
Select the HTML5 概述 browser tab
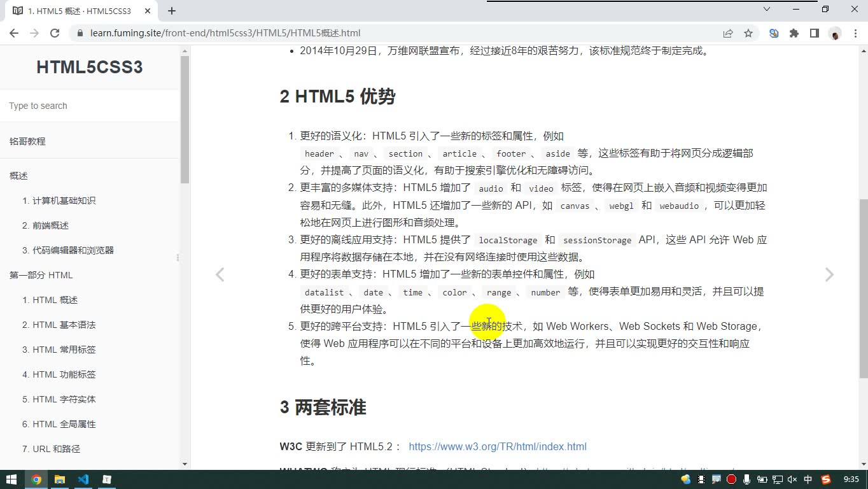click(x=80, y=11)
